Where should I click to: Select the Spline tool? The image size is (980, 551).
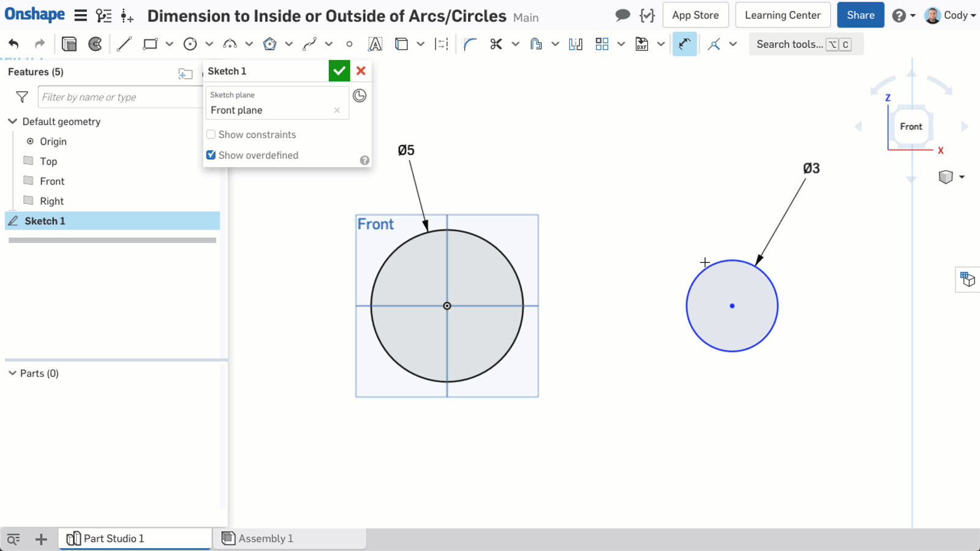(309, 43)
